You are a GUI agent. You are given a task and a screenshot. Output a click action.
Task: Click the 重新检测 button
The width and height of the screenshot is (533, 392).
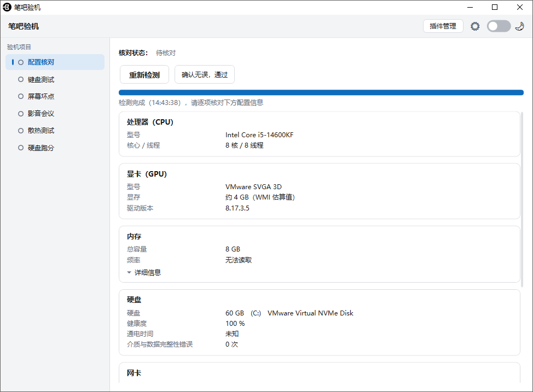coord(144,75)
